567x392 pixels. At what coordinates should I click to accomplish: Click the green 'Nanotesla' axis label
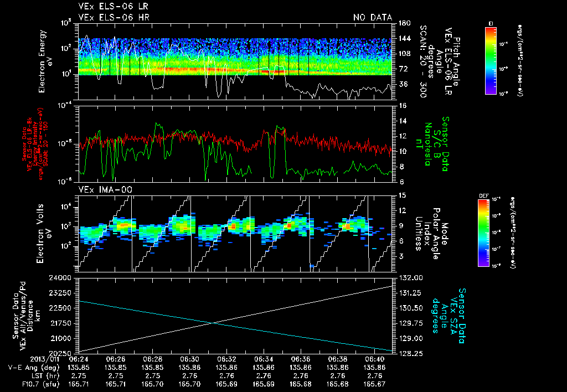[x=428, y=144]
